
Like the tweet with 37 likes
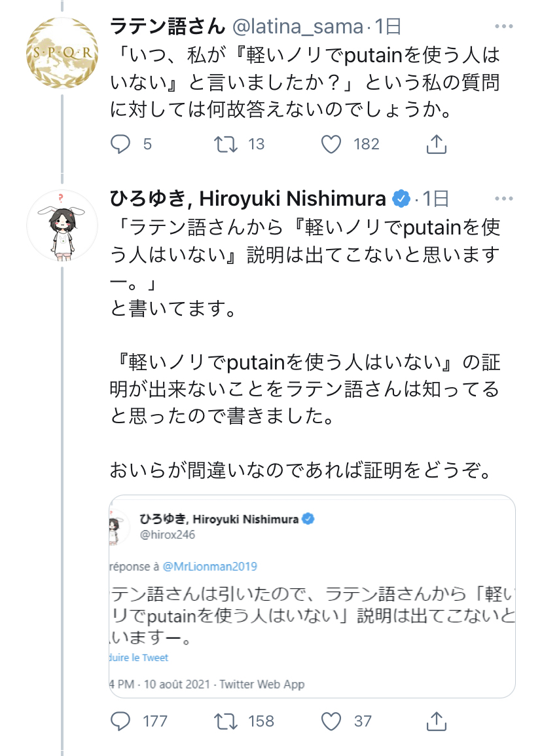pyautogui.click(x=331, y=721)
